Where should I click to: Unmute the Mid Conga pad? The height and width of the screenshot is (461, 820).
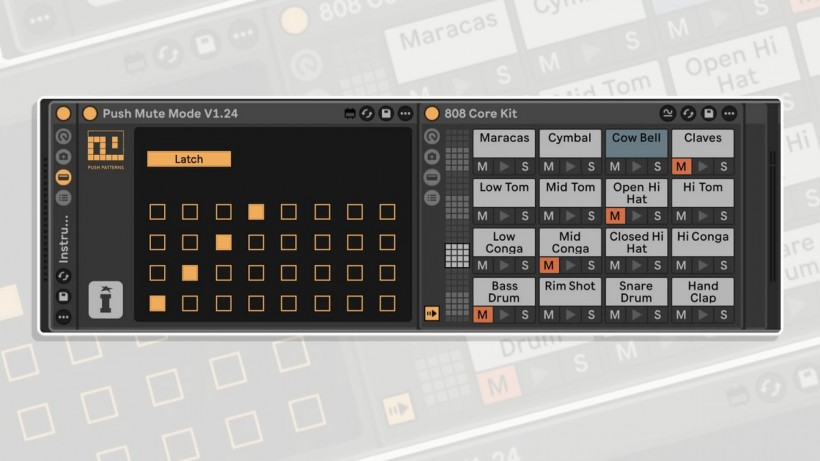549,266
